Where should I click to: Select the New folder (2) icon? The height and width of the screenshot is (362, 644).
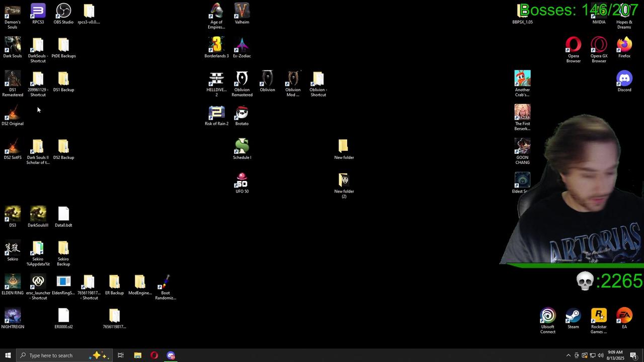click(x=344, y=186)
